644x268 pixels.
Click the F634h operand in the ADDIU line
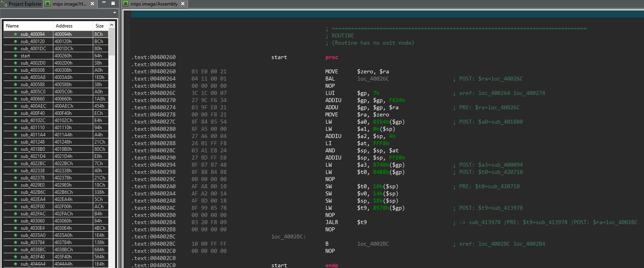(397, 100)
